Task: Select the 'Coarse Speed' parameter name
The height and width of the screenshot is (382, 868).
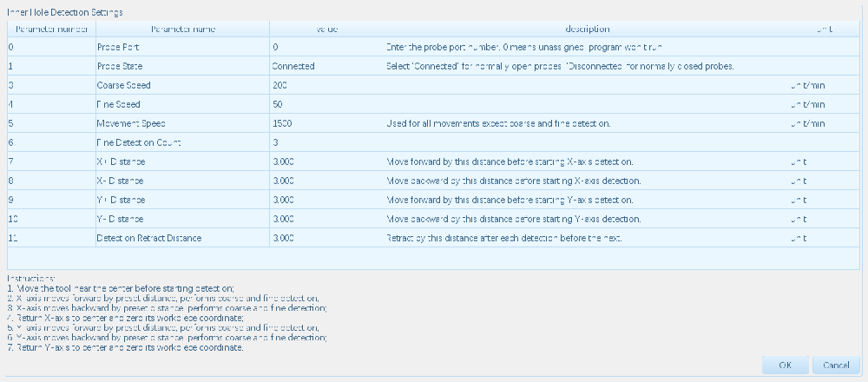Action: pyautogui.click(x=123, y=85)
